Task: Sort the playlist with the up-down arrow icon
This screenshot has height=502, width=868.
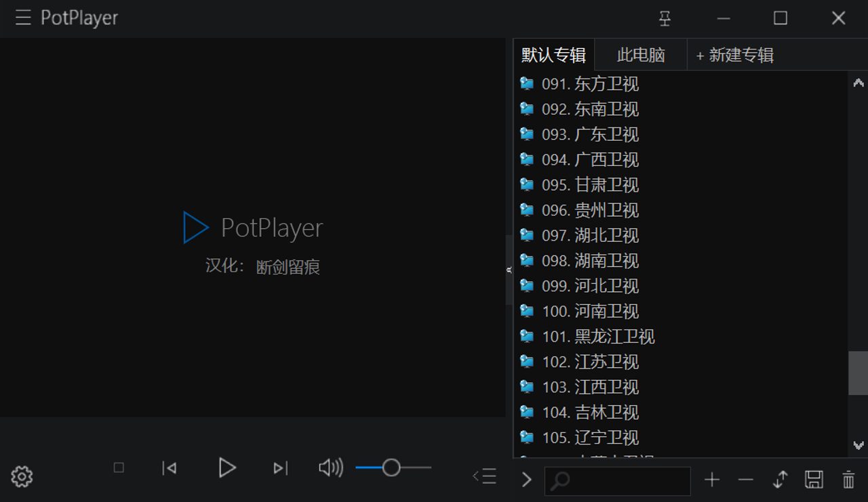Action: tap(780, 480)
